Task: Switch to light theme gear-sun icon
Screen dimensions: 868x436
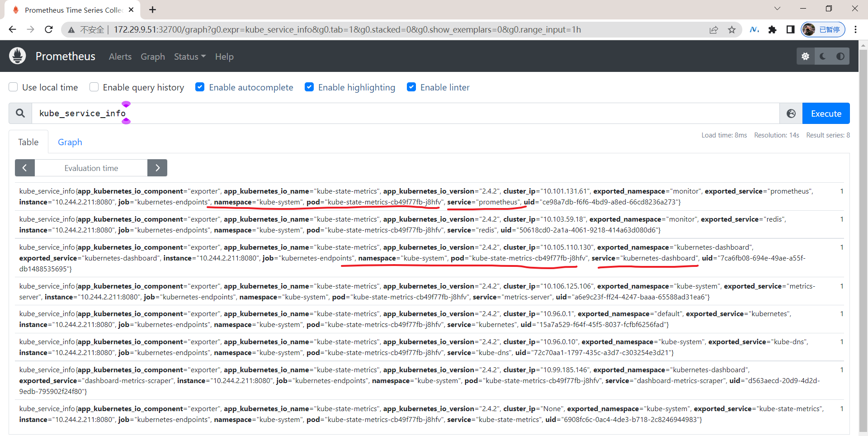Action: 805,56
